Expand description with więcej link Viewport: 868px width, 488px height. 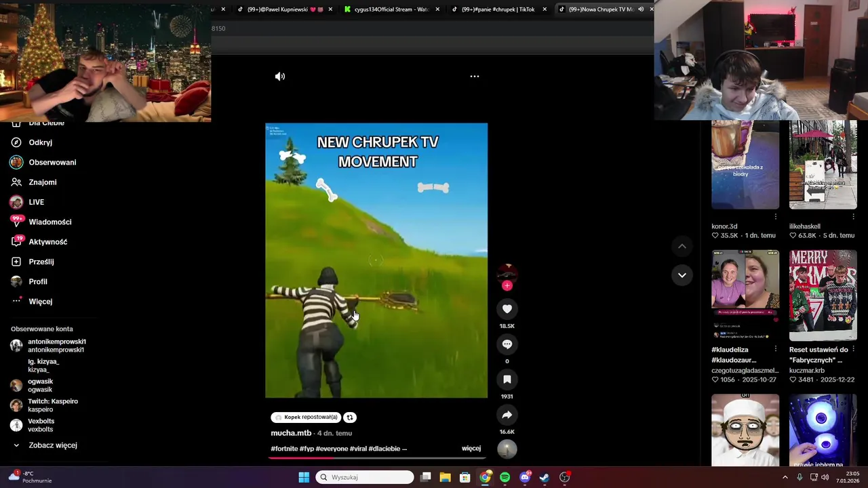pyautogui.click(x=471, y=449)
